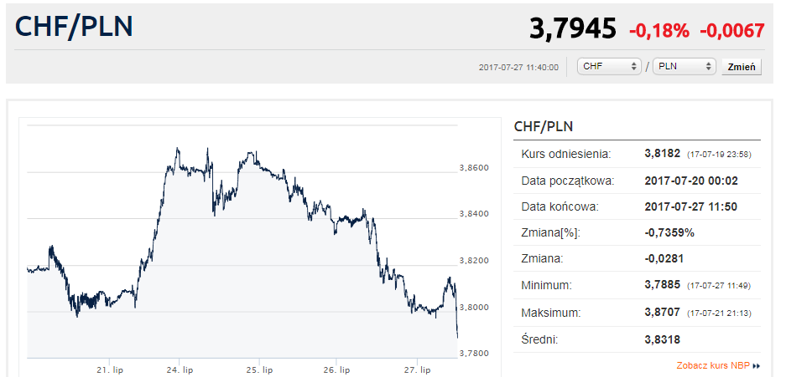The image size is (786, 377).
Task: Click the 3,8600 price axis label
Action: tap(474, 167)
